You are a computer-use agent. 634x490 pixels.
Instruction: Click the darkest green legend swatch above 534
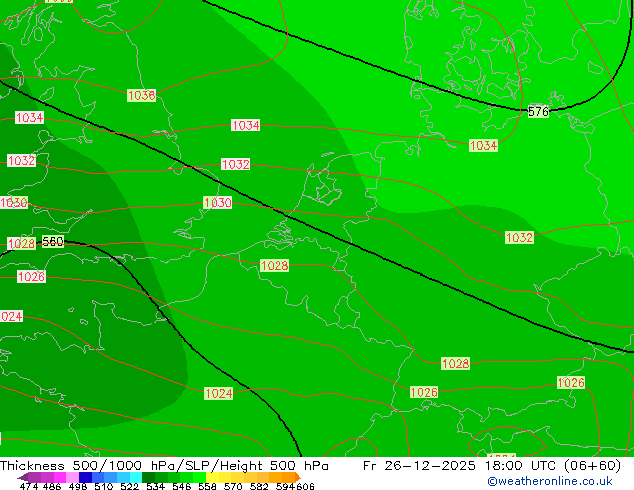(x=148, y=477)
